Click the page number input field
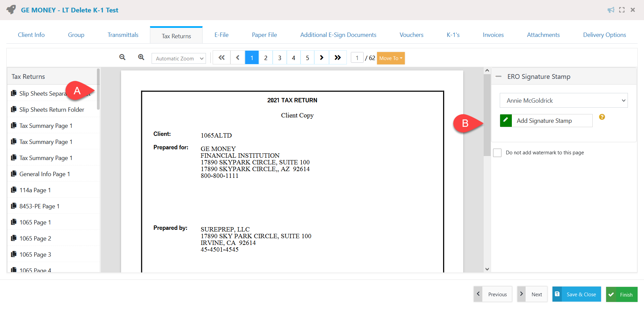Image resolution: width=644 pixels, height=309 pixels. pyautogui.click(x=357, y=57)
